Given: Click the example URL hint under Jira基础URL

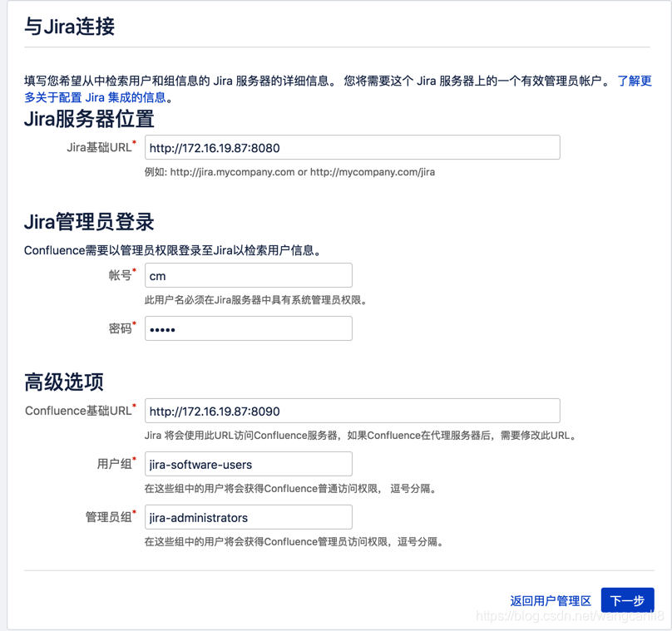Looking at the screenshot, I should [x=289, y=172].
